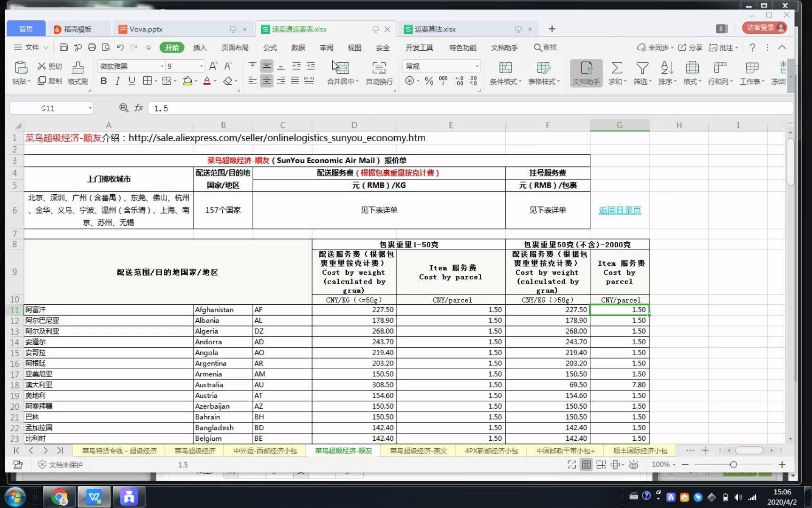Toggle underline formatting
Image resolution: width=812 pixels, height=508 pixels.
(132, 81)
